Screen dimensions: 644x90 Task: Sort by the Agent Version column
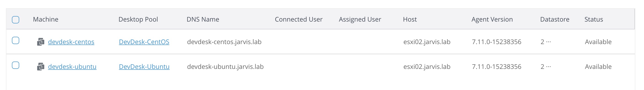[x=492, y=19]
